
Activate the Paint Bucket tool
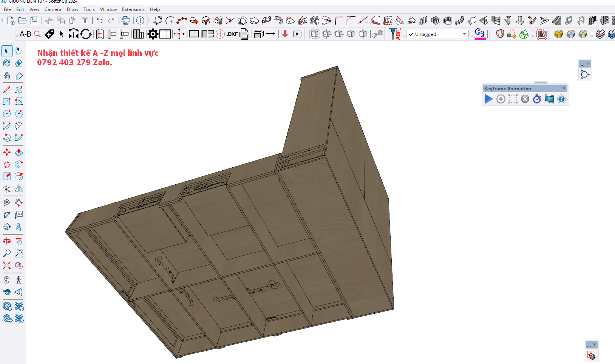click(7, 63)
